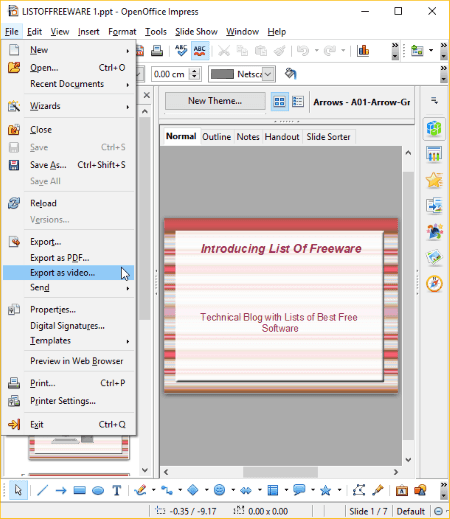Click the paint bucket fill icon

[x=290, y=74]
